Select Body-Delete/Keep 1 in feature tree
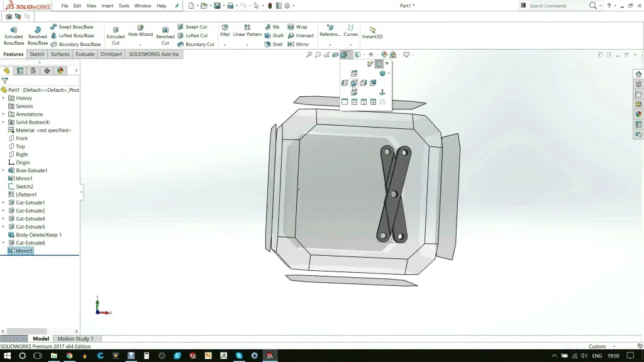 [x=35, y=235]
